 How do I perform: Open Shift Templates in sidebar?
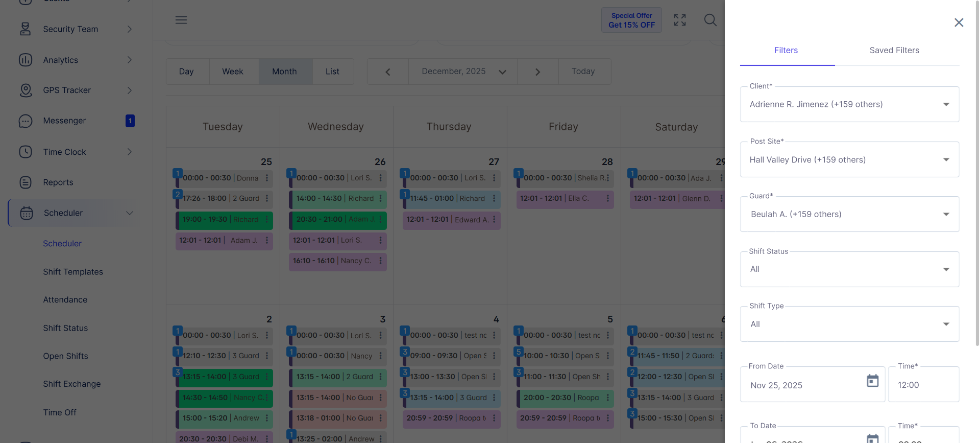pos(73,272)
